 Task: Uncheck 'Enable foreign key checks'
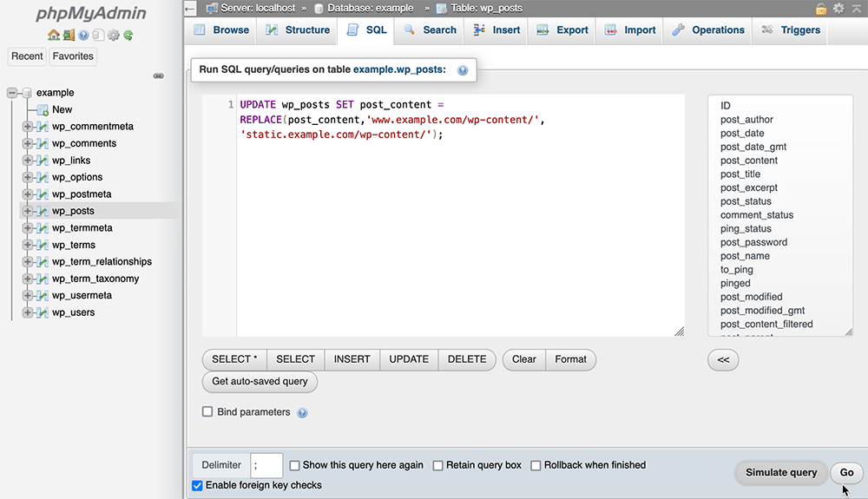(x=198, y=485)
